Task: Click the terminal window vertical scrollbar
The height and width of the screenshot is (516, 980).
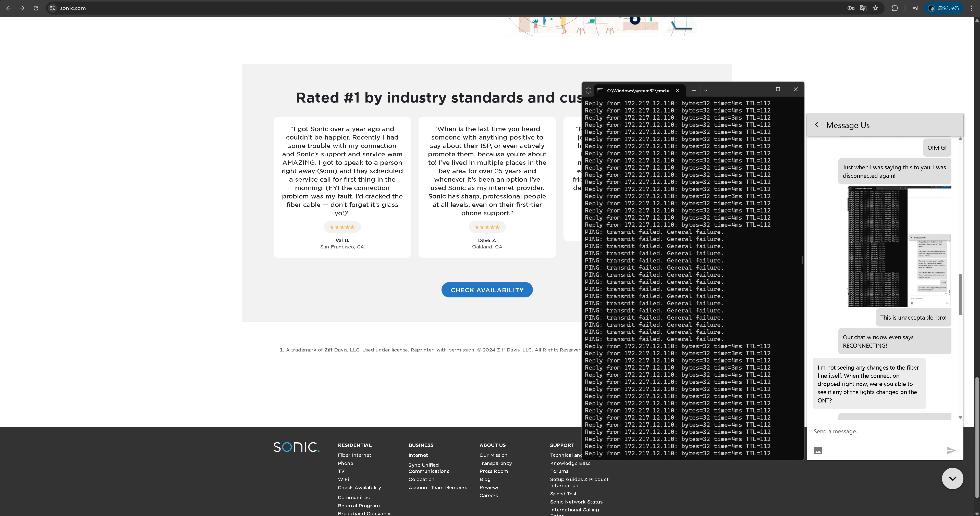Action: [x=802, y=260]
